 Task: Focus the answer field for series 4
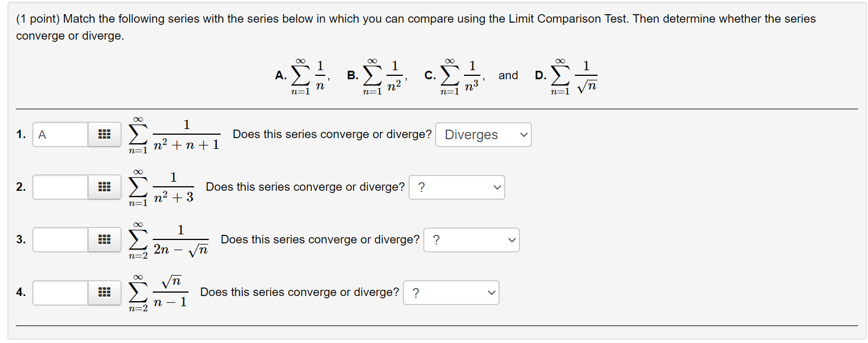click(x=59, y=293)
